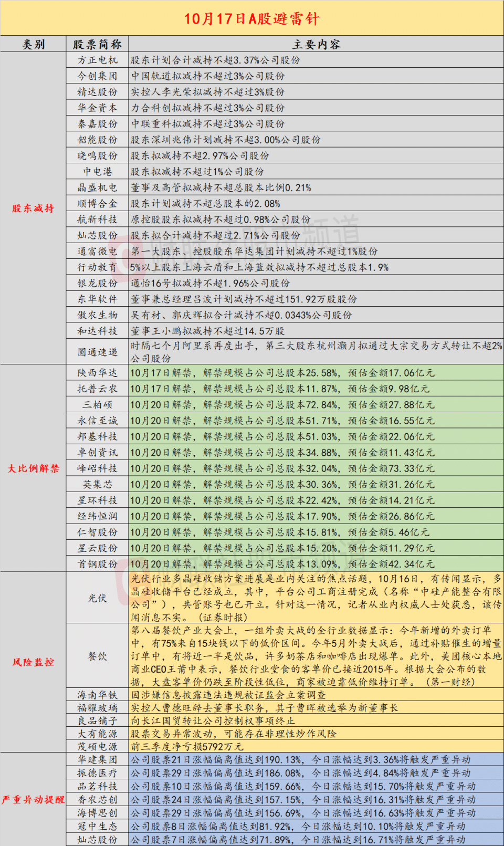
Task: Select the "华建集团" stock cell
Action: pyautogui.click(x=97, y=759)
